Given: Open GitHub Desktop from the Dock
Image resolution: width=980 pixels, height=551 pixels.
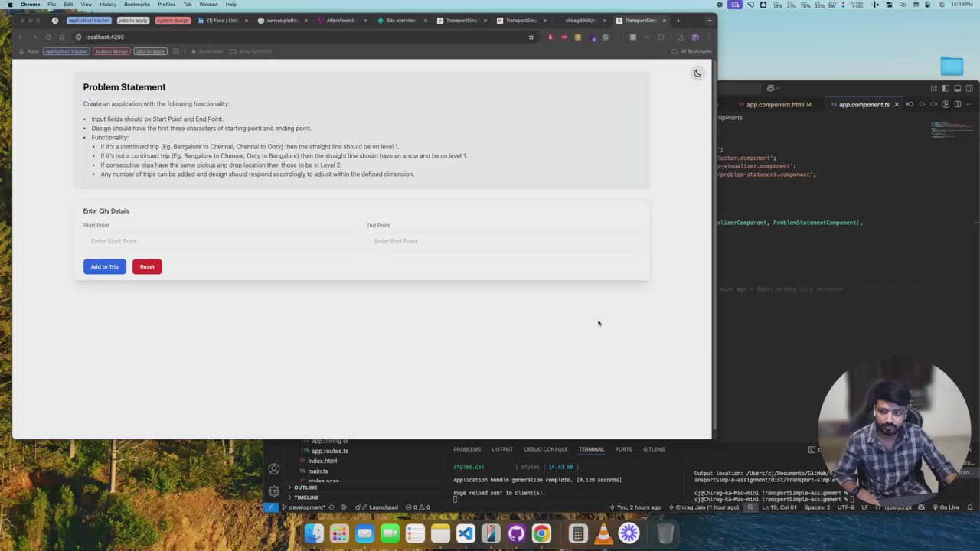Looking at the screenshot, I should 516,533.
